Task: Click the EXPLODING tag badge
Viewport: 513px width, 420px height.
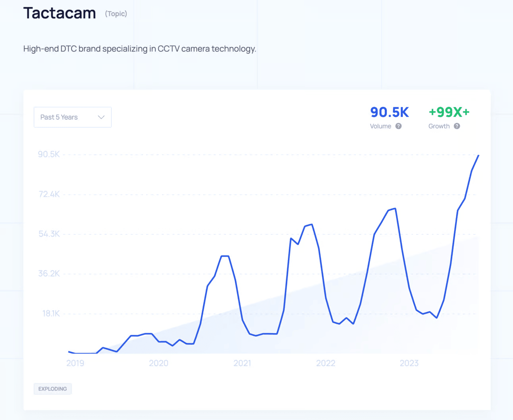Action: 53,389
